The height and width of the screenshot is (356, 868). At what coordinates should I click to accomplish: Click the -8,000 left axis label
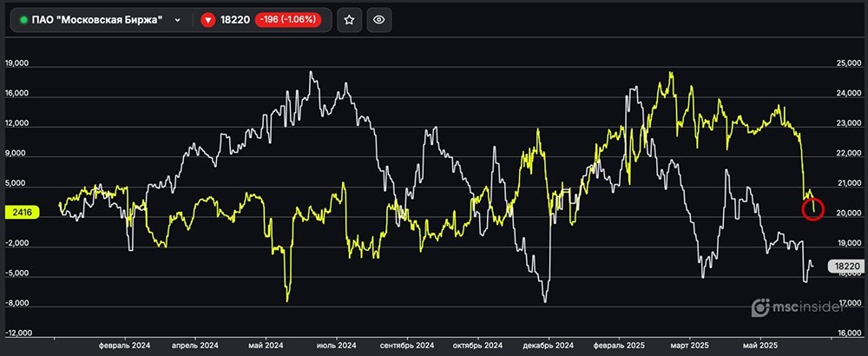pyautogui.click(x=16, y=303)
